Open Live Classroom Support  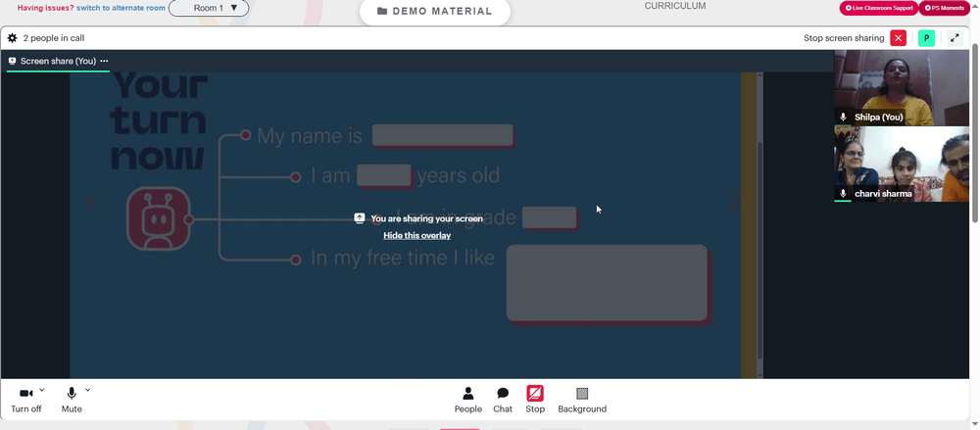pos(879,8)
